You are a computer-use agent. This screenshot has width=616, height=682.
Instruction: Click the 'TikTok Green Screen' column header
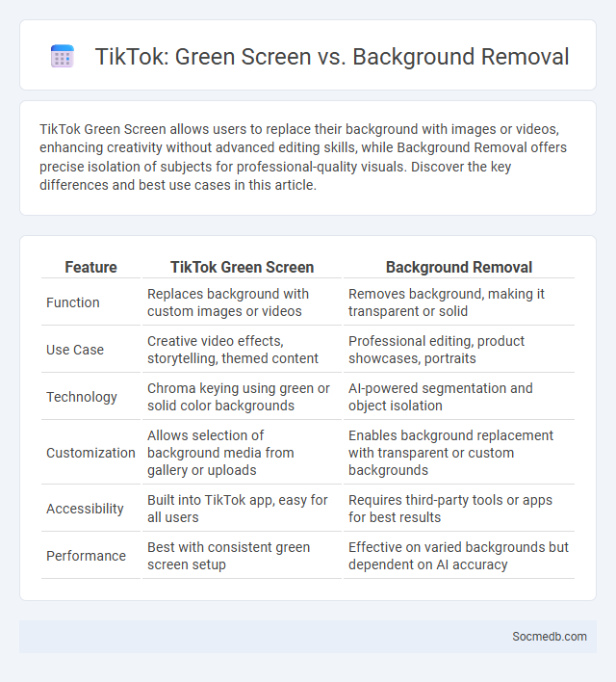coord(243,267)
